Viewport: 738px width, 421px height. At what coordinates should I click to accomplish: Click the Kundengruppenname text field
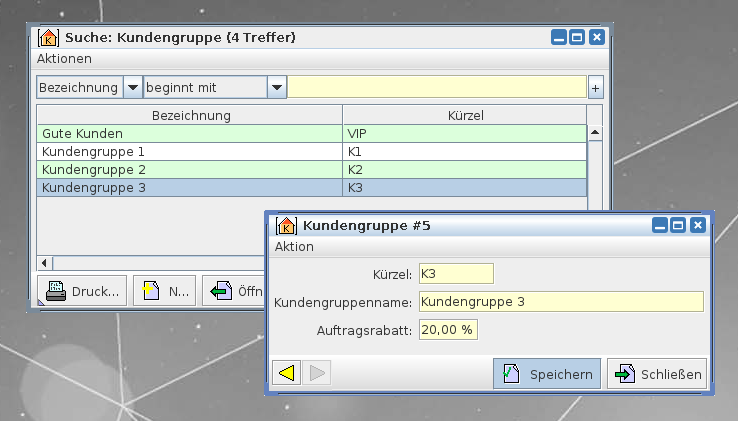tap(560, 302)
